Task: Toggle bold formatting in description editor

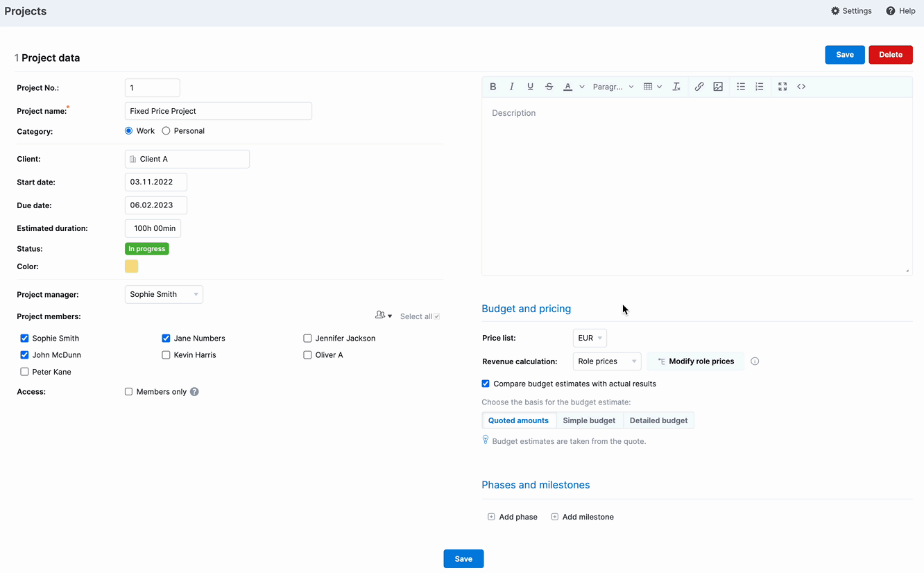Action: pos(493,87)
